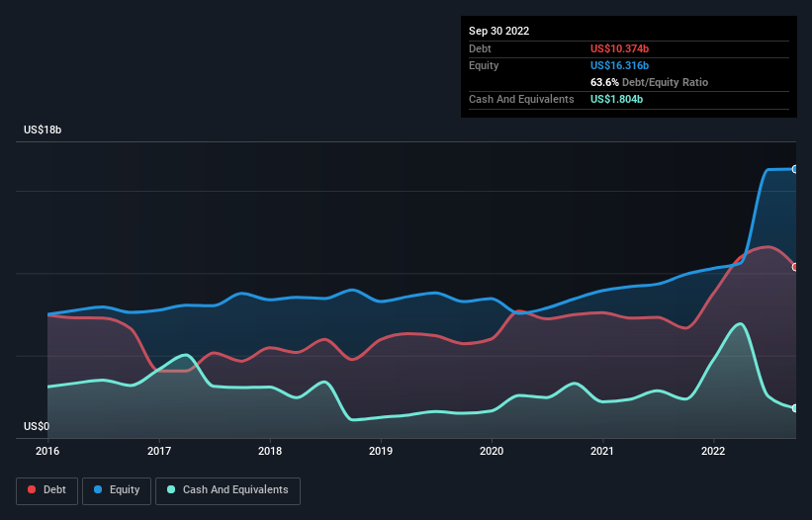Toggle the Equity series legend button
This screenshot has height=520, width=812.
coord(117,490)
